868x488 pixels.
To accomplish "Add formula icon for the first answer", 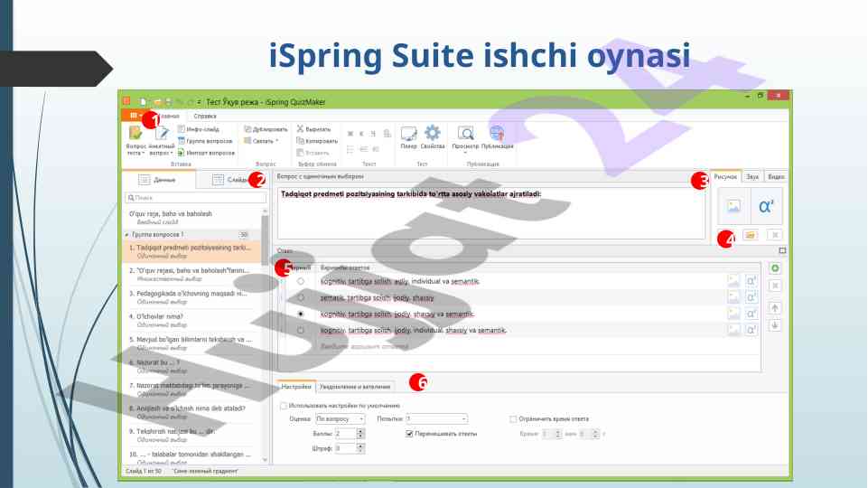I will (x=751, y=281).
